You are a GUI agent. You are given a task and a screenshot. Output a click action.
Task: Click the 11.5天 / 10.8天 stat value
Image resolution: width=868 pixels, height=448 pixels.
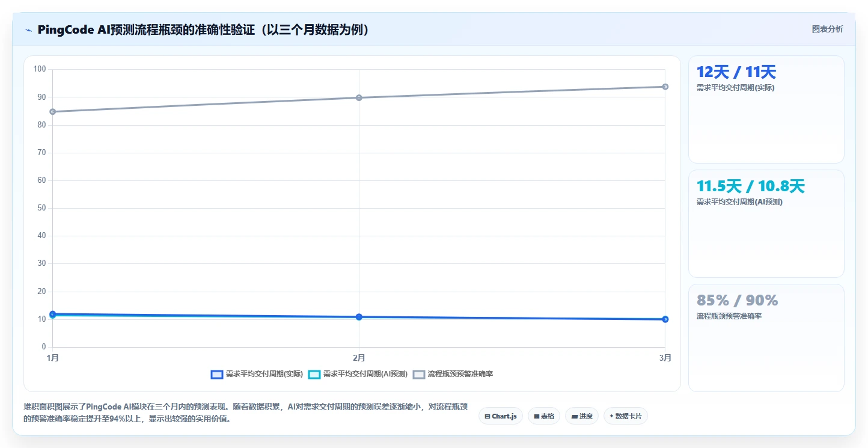point(750,186)
